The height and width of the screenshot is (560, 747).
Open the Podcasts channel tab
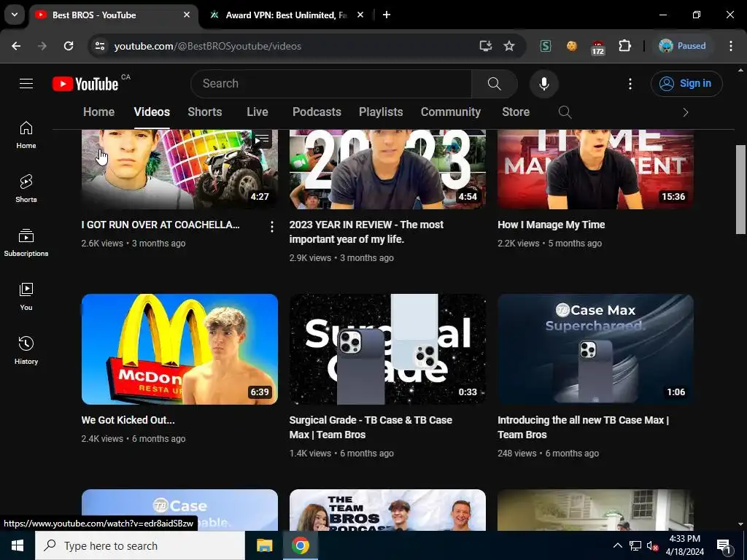[317, 112]
